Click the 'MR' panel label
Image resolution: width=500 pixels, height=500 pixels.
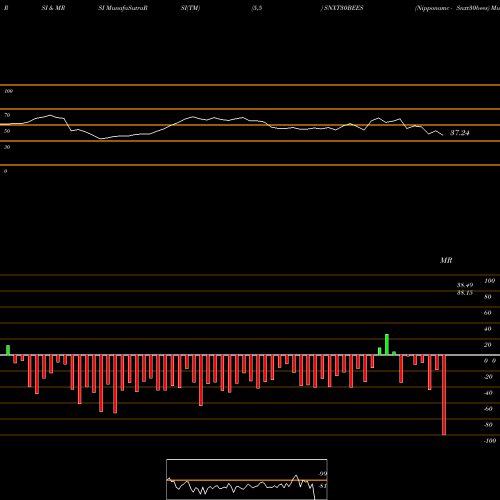pyautogui.click(x=446, y=260)
